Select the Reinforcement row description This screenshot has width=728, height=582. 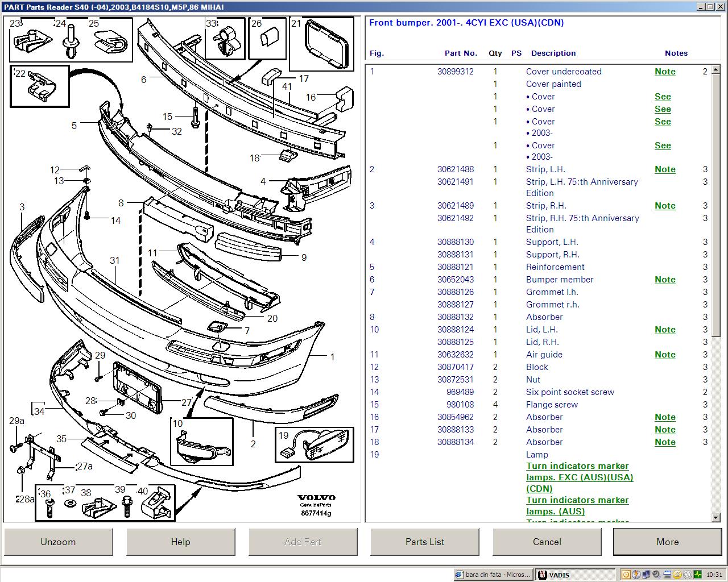coord(555,267)
